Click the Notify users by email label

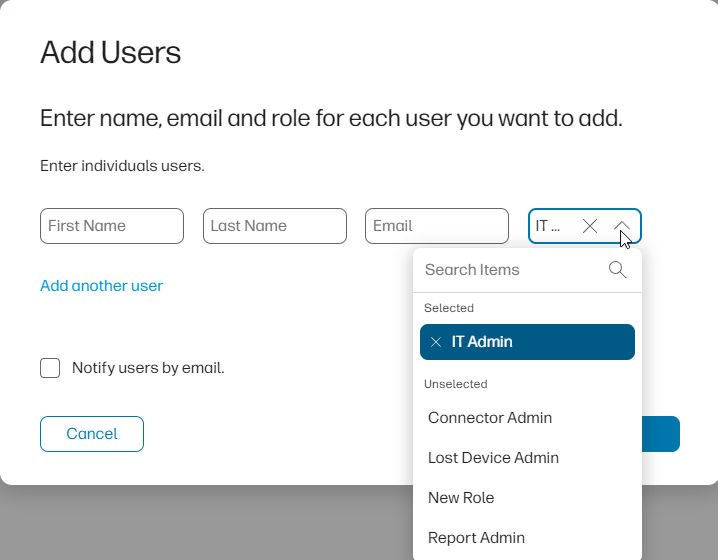click(x=148, y=368)
